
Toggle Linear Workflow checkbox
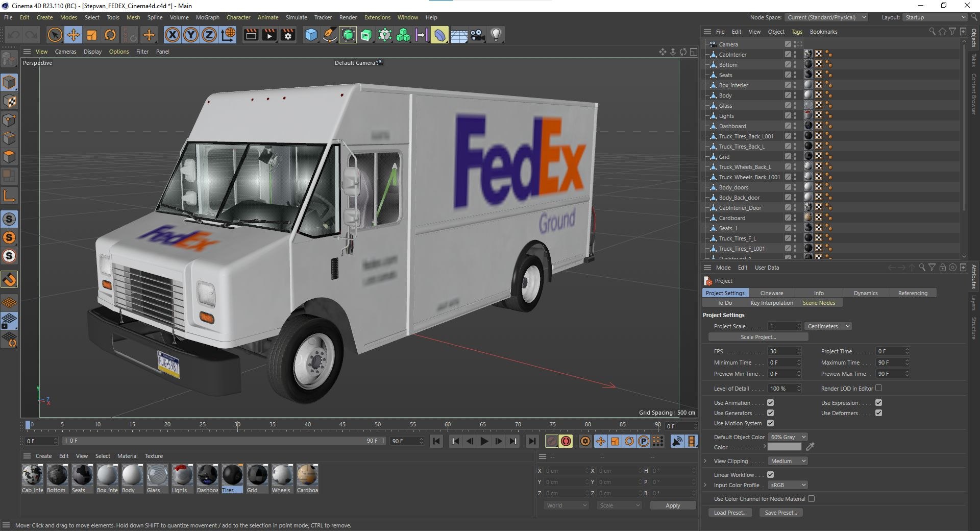770,475
